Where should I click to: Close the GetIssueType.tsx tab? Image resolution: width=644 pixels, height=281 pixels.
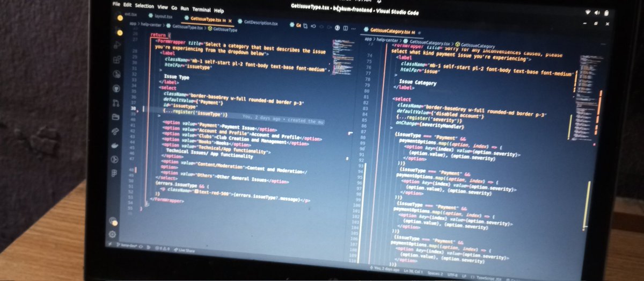point(231,21)
